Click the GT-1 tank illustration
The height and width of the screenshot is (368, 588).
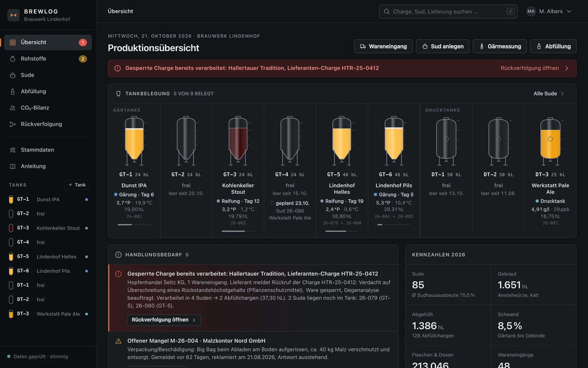[134, 141]
